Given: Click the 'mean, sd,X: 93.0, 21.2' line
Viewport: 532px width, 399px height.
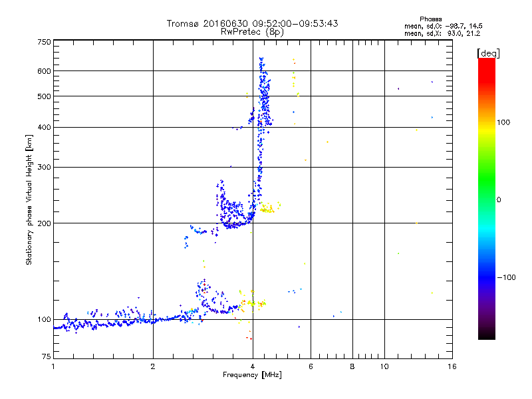Looking at the screenshot, I should tap(442, 33).
